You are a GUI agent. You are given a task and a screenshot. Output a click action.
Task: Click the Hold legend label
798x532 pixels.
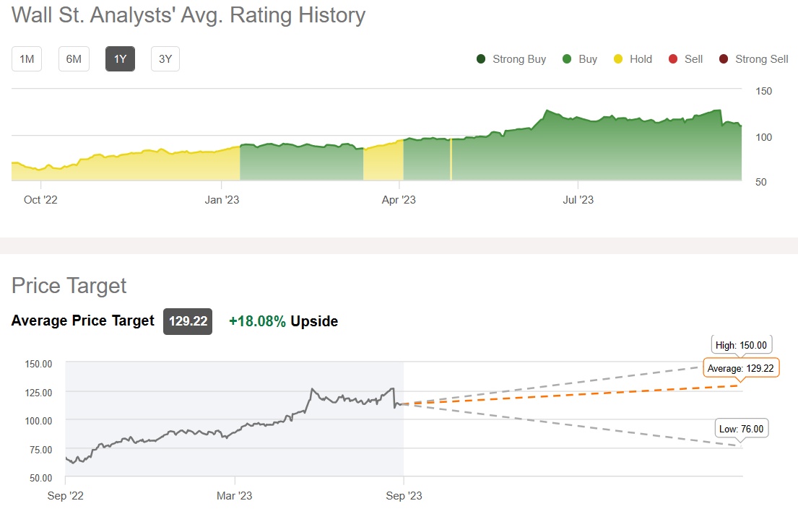coord(641,59)
